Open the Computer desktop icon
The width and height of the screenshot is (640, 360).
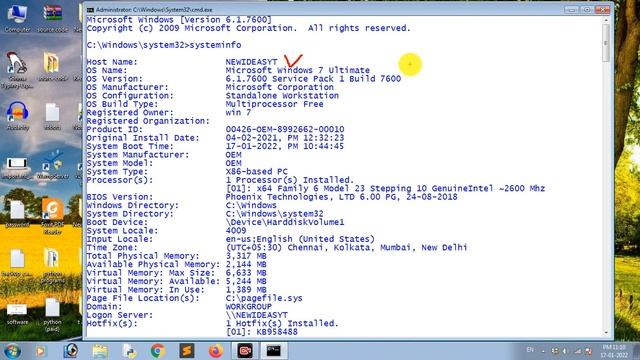point(17,18)
